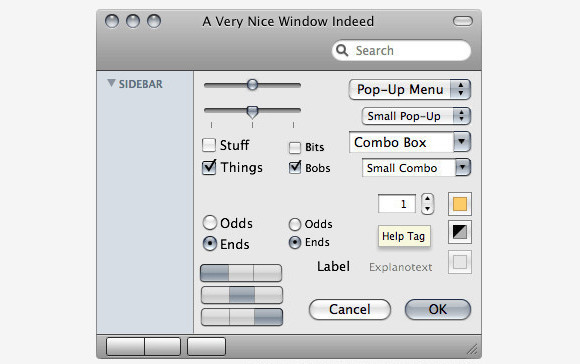Viewport: 580px width, 364px height.
Task: Click the Help Tag tooltip
Action: pyautogui.click(x=404, y=236)
